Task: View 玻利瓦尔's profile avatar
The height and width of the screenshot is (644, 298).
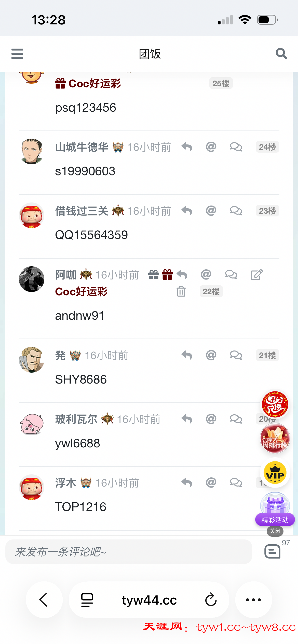Action: click(x=32, y=423)
